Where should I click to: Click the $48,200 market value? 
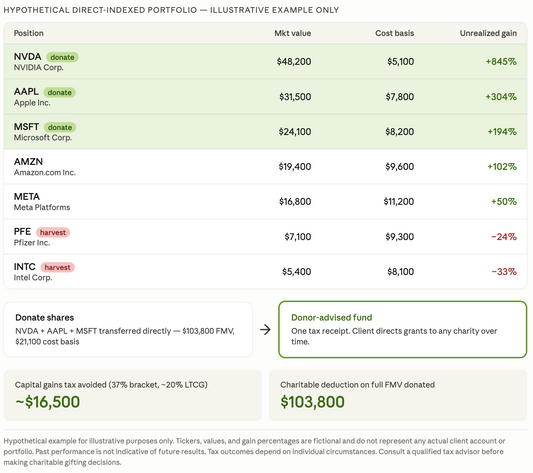click(x=294, y=62)
